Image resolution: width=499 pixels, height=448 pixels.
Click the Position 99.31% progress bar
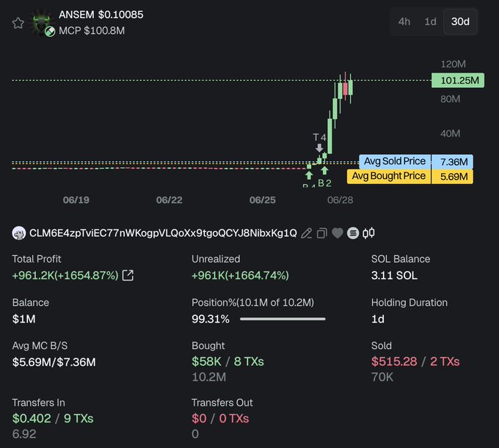283,319
